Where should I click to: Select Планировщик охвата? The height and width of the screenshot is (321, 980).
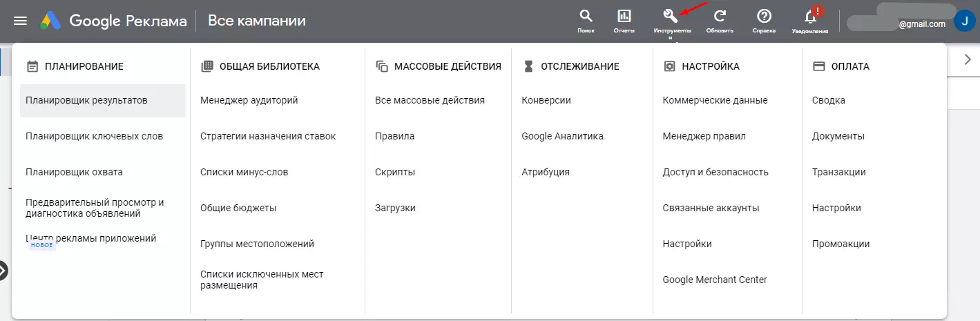(74, 172)
